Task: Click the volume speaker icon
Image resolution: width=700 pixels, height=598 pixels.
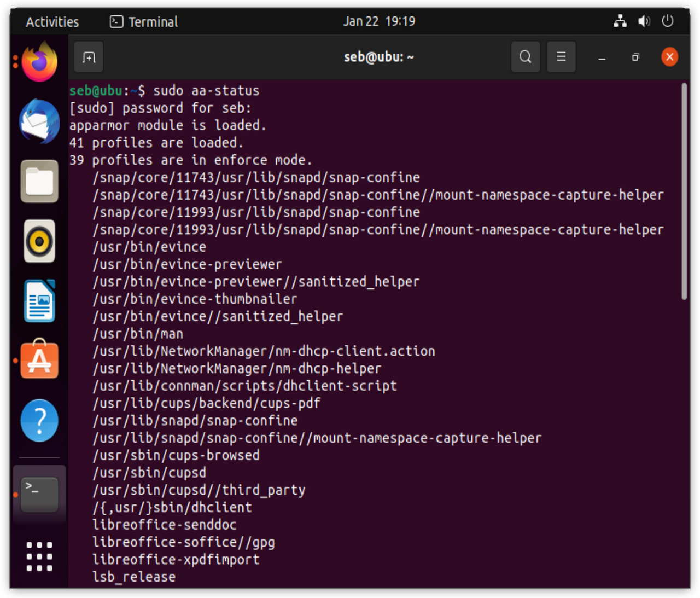Action: (x=644, y=21)
